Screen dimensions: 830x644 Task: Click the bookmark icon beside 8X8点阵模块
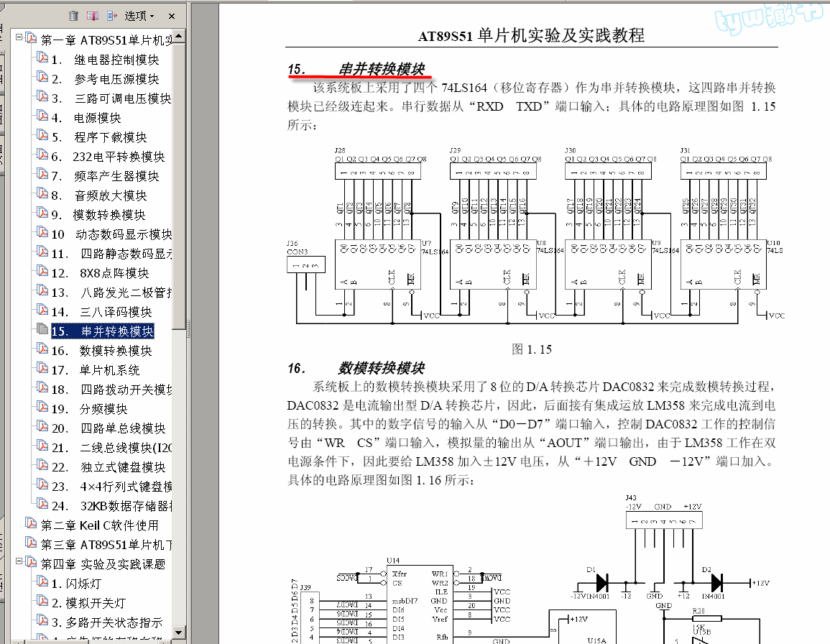pos(42,271)
